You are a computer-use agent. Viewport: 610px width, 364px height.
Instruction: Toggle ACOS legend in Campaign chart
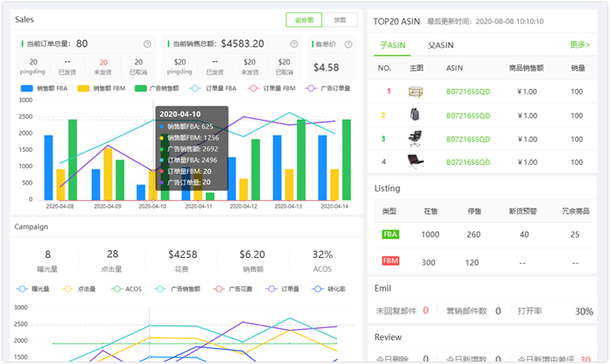point(127,289)
